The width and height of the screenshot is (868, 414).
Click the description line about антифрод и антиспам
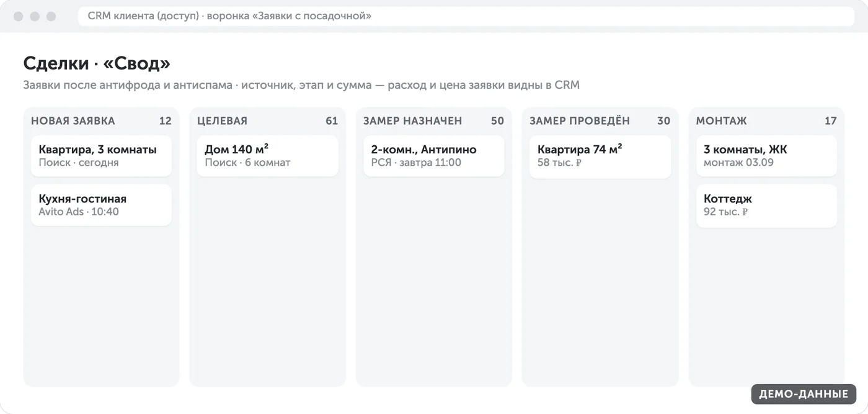(x=301, y=85)
